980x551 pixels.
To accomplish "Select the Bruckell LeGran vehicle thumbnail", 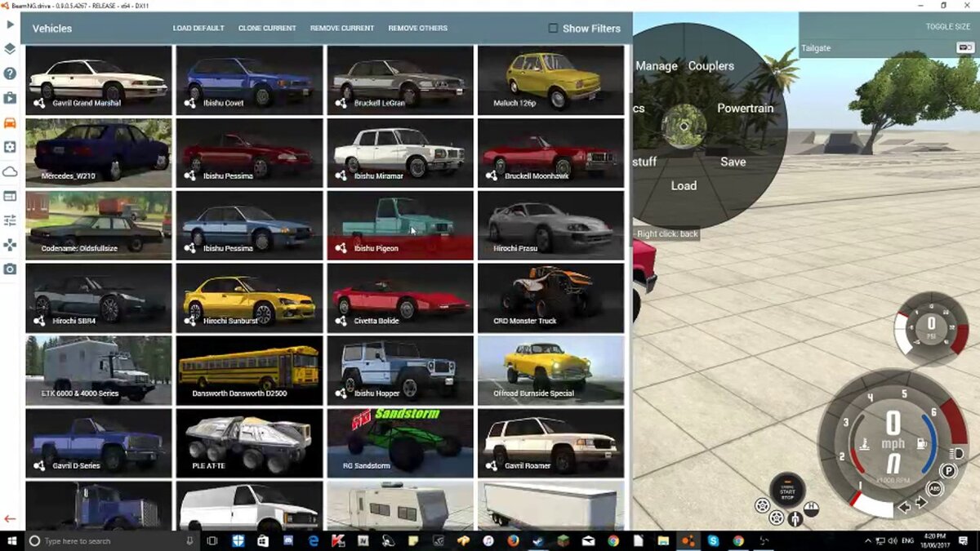I will click(x=400, y=80).
